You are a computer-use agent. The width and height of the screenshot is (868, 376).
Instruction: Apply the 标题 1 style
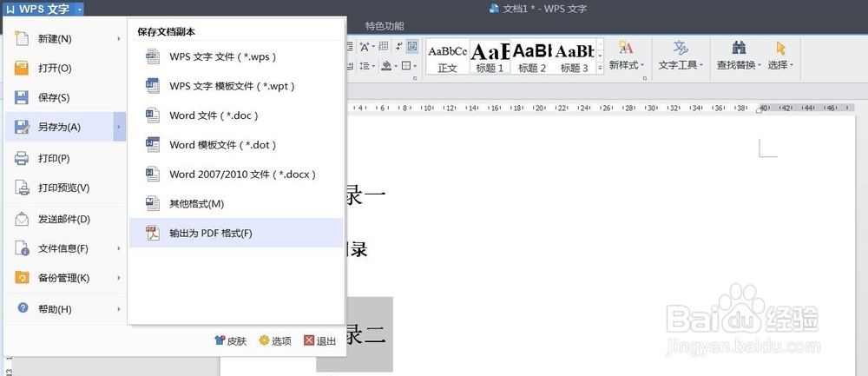pos(490,56)
